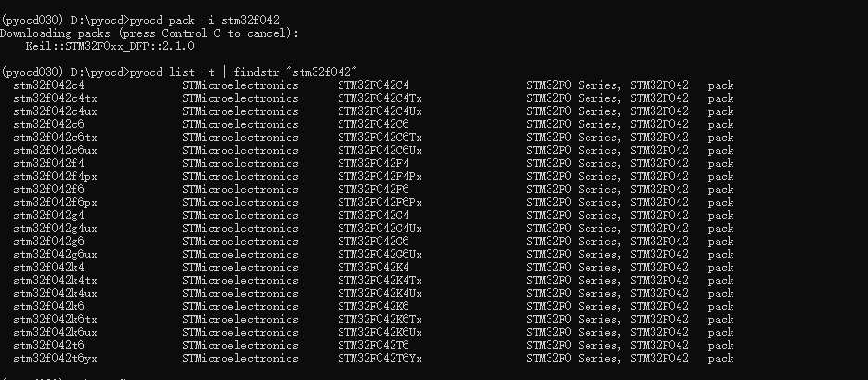
Task: Click the stm32f042c4 target name
Action: (x=48, y=85)
